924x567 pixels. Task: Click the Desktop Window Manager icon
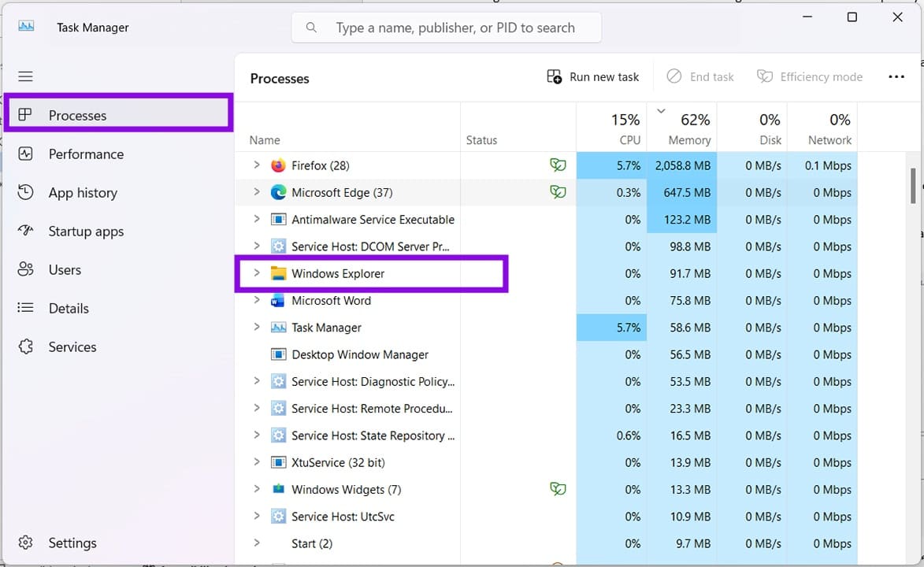278,355
